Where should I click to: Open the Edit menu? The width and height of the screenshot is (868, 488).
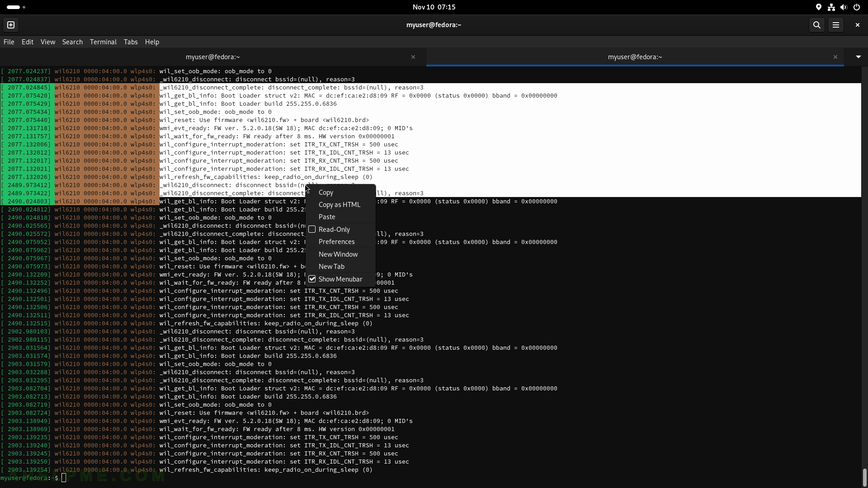[28, 42]
